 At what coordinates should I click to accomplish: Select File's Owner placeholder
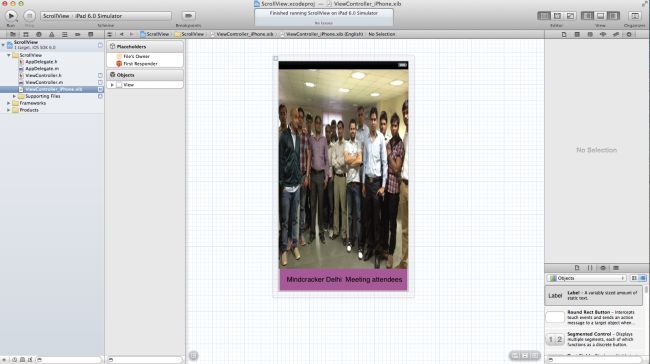pos(145,56)
